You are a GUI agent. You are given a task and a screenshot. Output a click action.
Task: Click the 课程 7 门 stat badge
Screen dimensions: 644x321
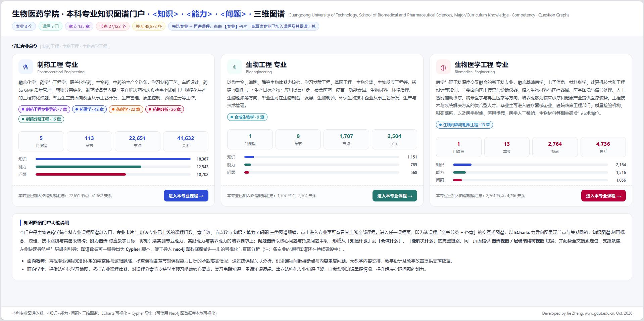click(50, 26)
